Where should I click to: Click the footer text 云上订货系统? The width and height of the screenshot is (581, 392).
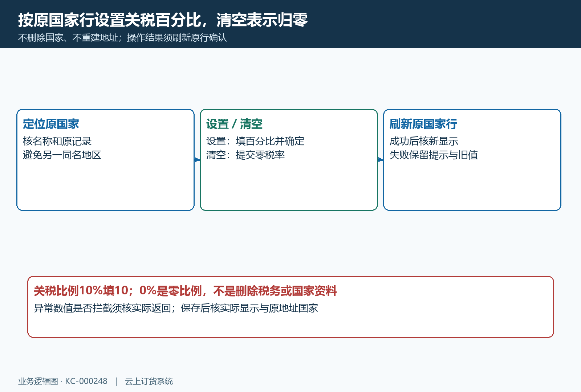coord(149,381)
